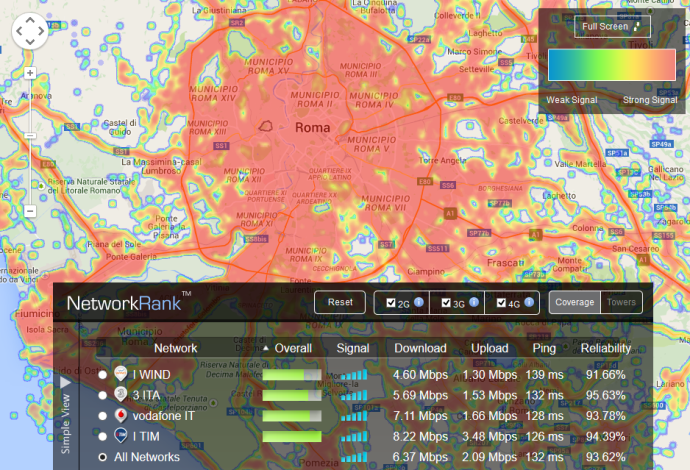
Task: Click the Vodafone carrier logo icon
Action: [121, 415]
